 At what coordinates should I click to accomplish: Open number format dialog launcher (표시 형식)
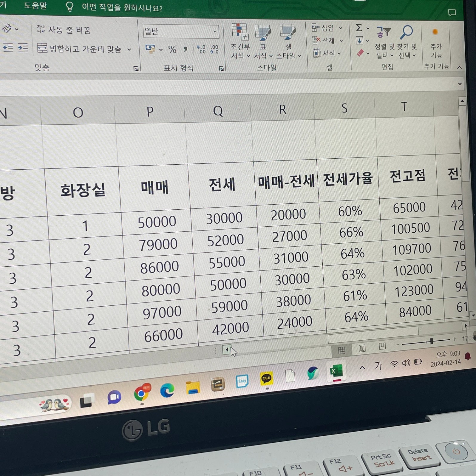pos(221,69)
